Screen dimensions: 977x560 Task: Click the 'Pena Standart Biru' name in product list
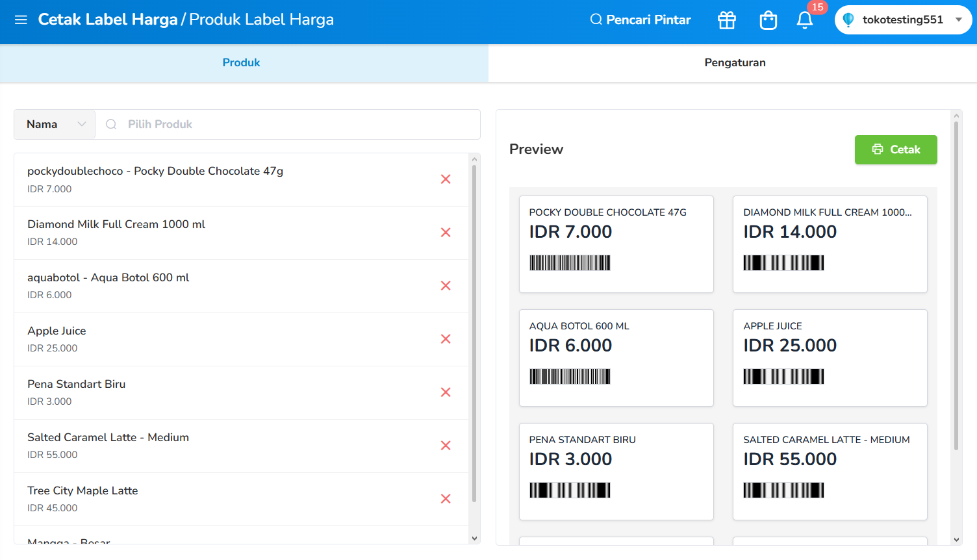(x=77, y=384)
